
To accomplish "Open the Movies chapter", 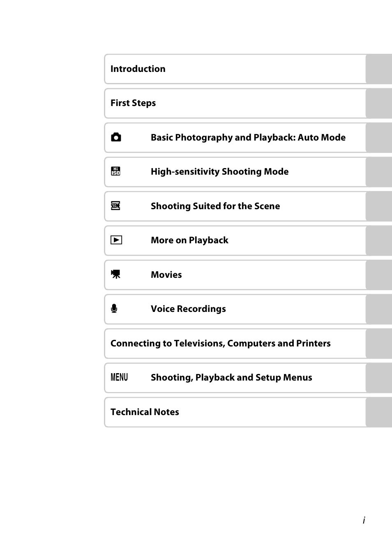I will (x=166, y=275).
